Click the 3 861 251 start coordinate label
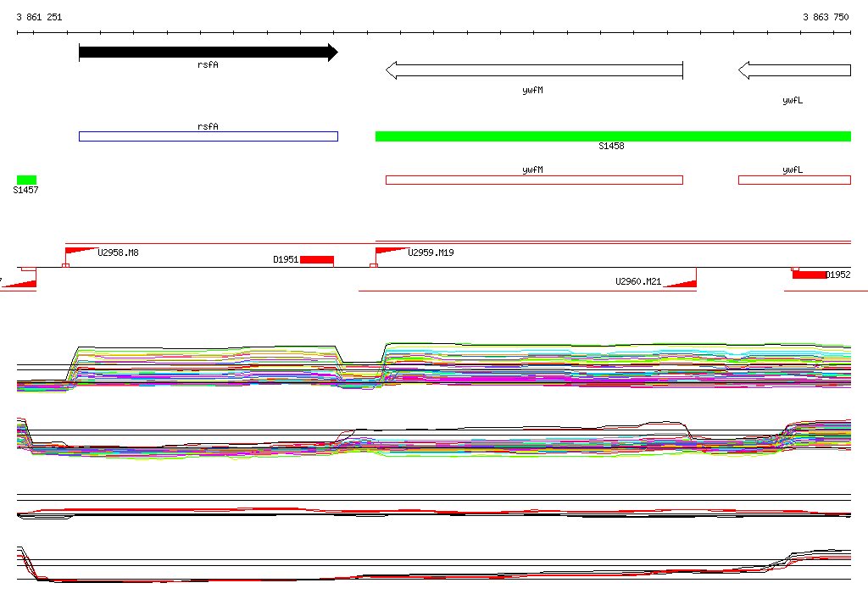The image size is (868, 605). click(39, 17)
